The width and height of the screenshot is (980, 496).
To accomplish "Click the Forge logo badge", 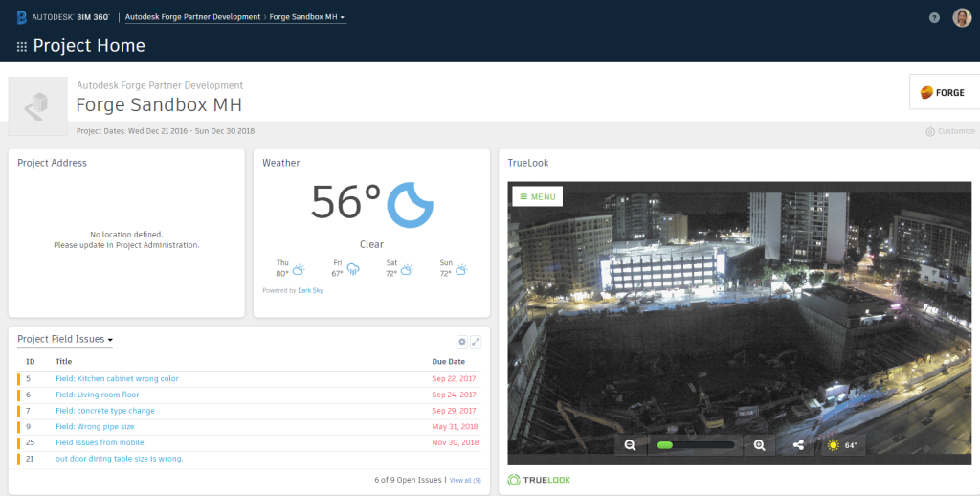I will click(x=945, y=93).
